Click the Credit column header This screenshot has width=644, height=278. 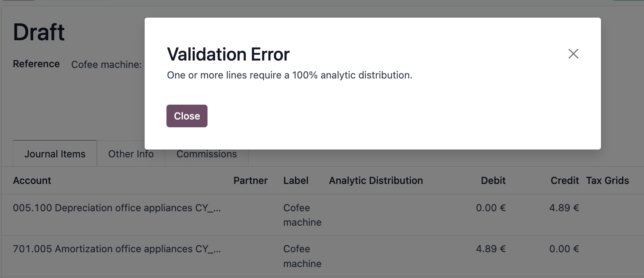tap(565, 180)
